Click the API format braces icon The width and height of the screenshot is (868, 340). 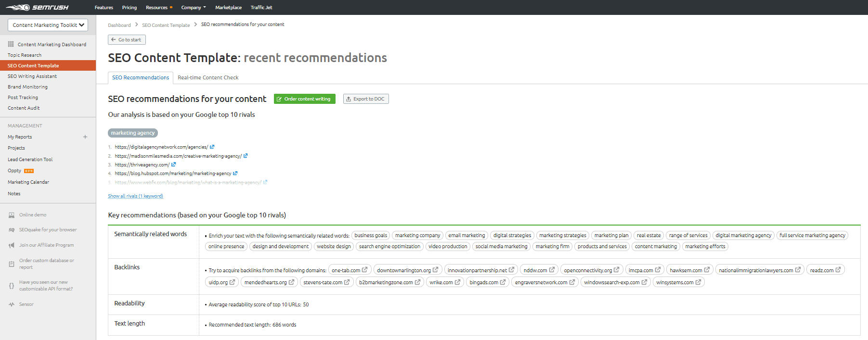pos(12,286)
